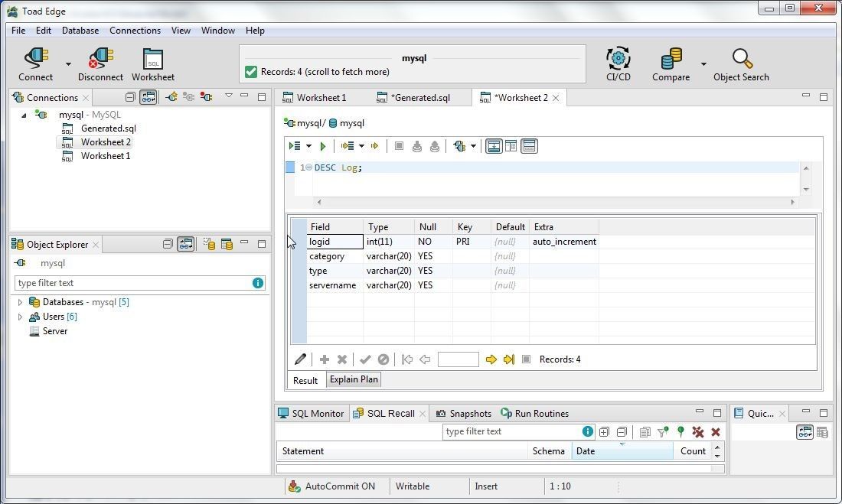This screenshot has height=504, width=842.
Task: Select Server in Object Explorer
Action: pos(55,331)
